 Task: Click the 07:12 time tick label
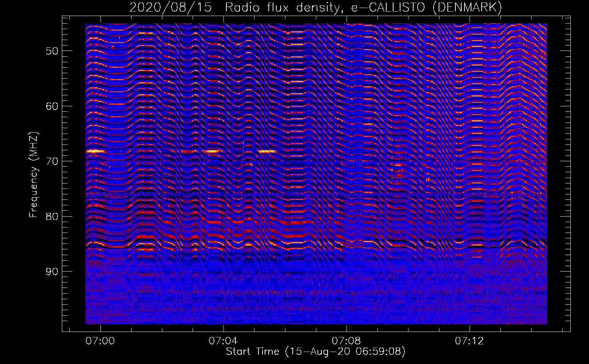470,341
